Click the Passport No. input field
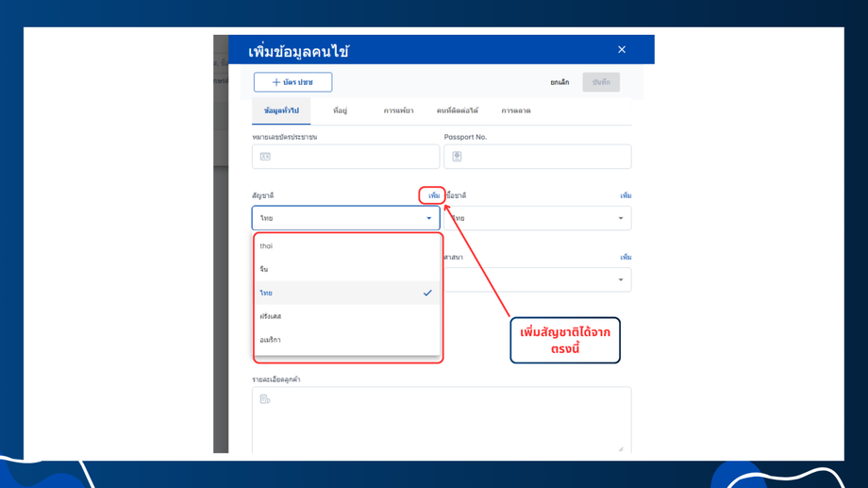 (538, 157)
